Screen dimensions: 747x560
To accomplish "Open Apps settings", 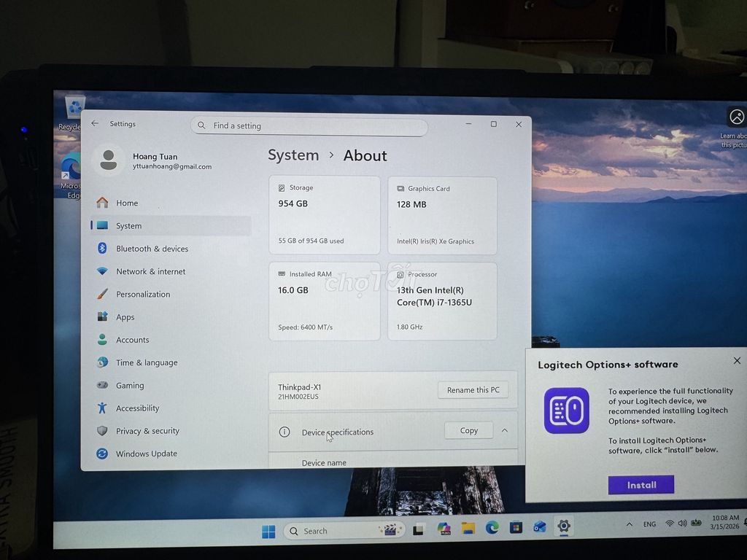I will 171,317.
